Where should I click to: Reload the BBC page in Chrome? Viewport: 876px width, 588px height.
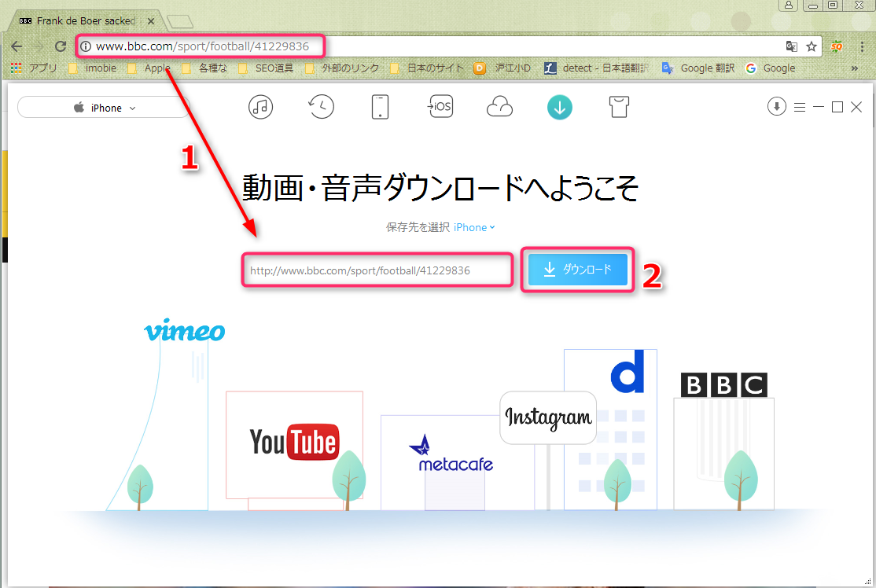(61, 46)
